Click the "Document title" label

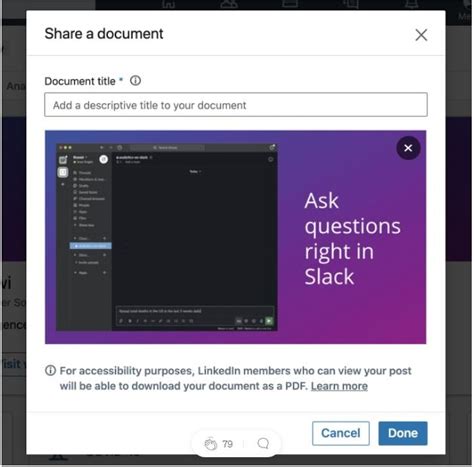(80, 81)
